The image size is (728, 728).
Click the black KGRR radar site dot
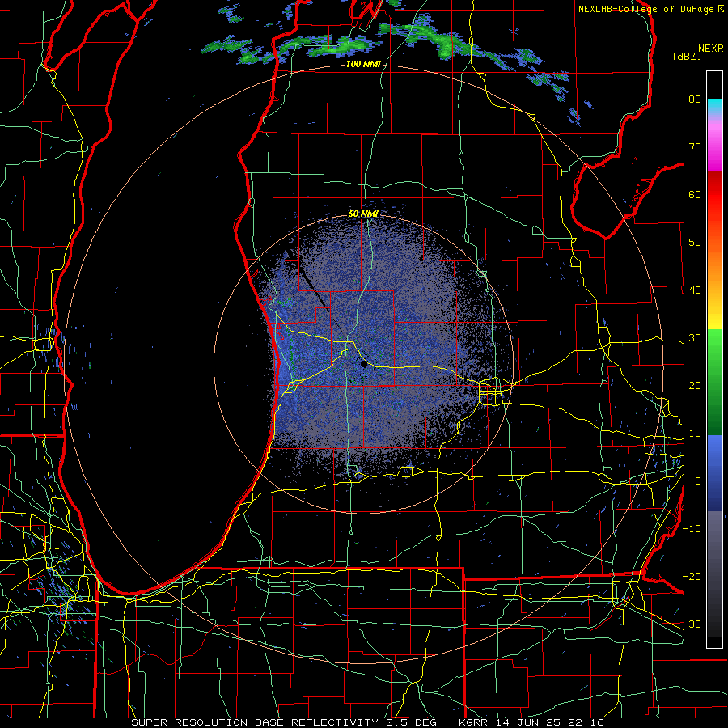(364, 365)
